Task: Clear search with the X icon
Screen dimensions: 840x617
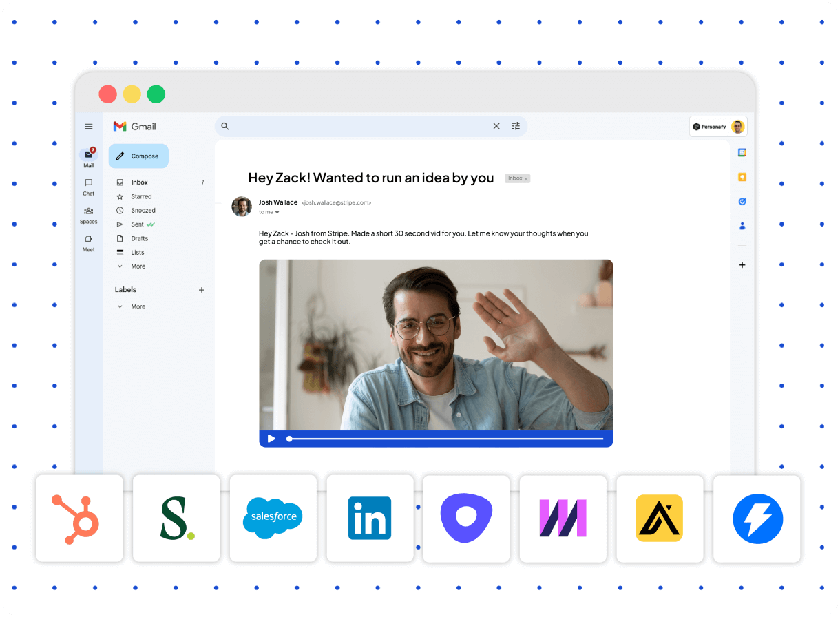Action: (x=496, y=126)
